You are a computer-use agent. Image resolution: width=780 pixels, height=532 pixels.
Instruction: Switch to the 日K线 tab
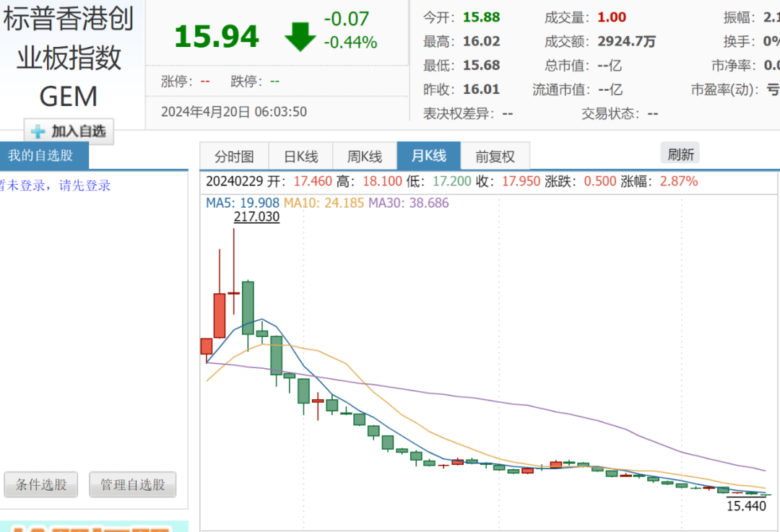tap(301, 157)
